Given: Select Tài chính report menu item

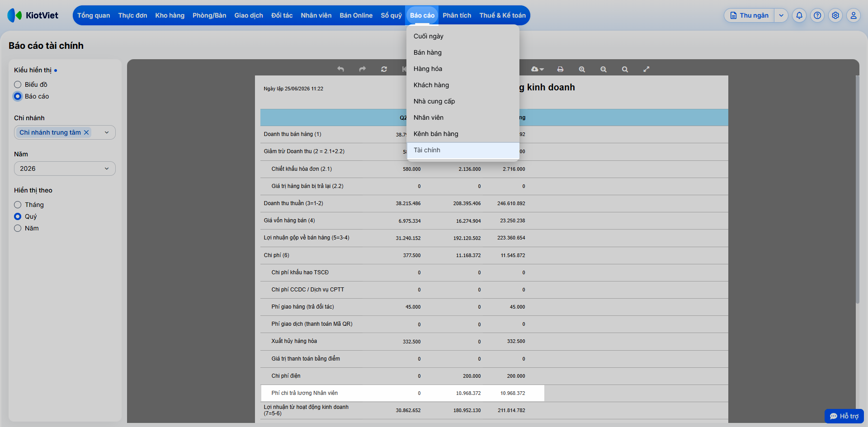Looking at the screenshot, I should point(463,150).
